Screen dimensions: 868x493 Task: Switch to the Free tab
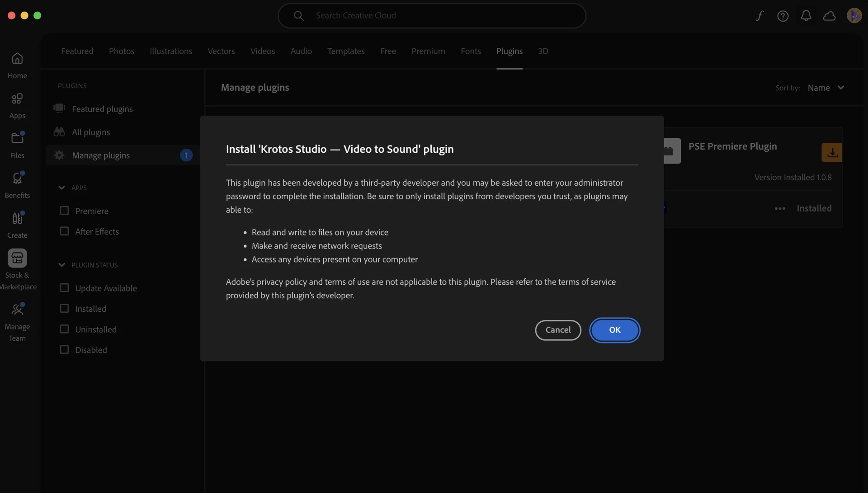388,51
